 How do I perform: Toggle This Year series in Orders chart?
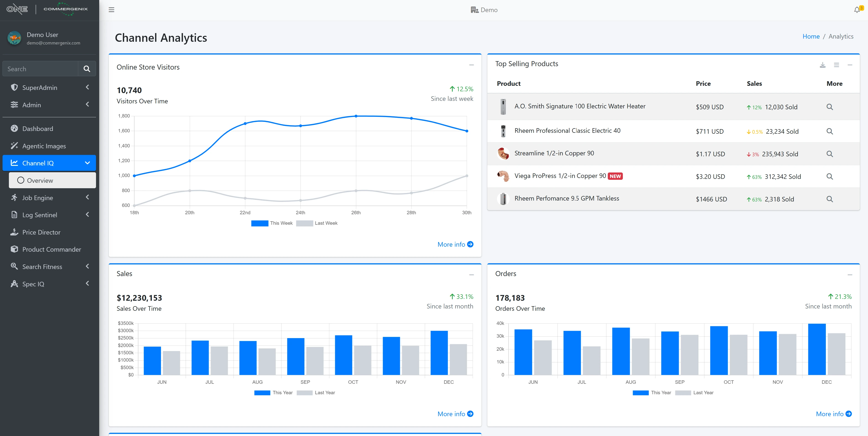coord(652,393)
